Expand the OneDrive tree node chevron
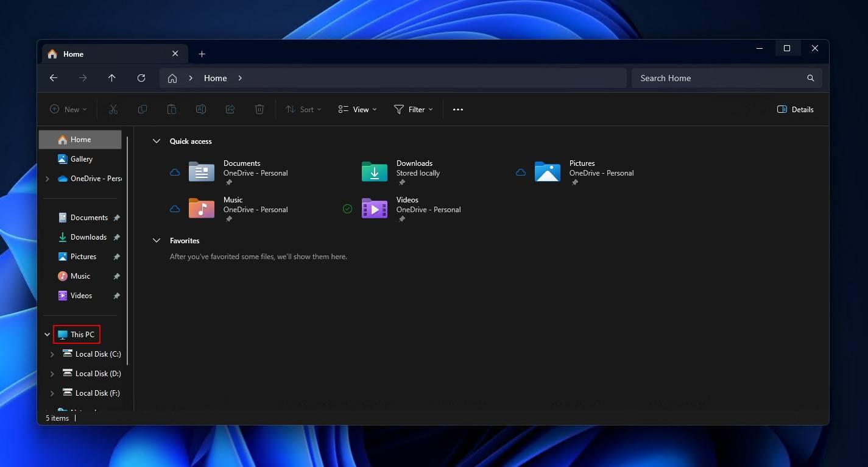Screen dimensions: 868x467 [x=48, y=179]
